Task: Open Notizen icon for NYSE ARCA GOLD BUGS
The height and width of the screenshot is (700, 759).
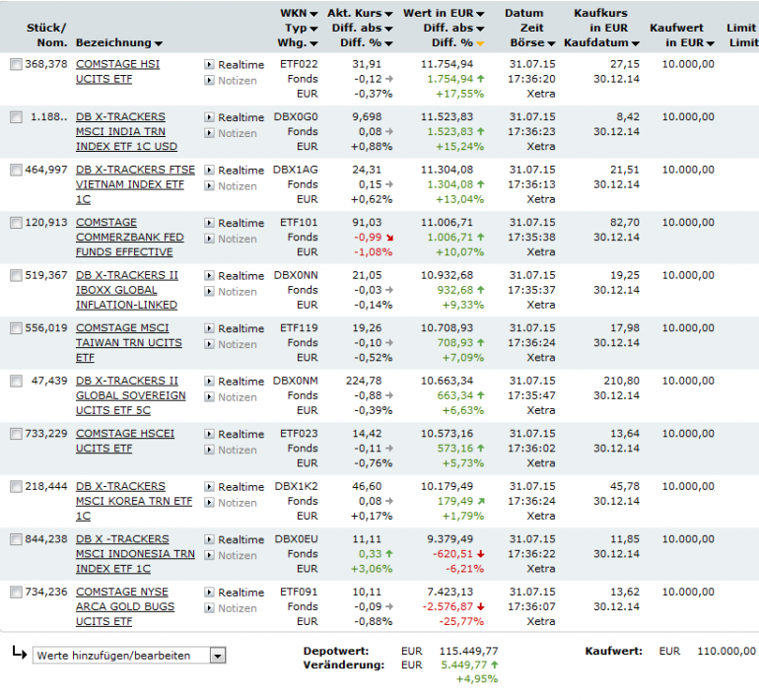Action: point(209,608)
